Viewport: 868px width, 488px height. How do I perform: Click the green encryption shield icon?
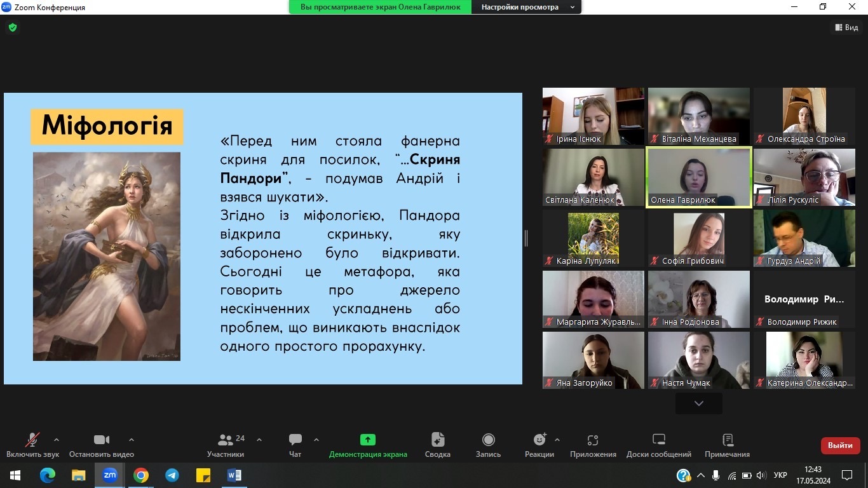point(12,27)
